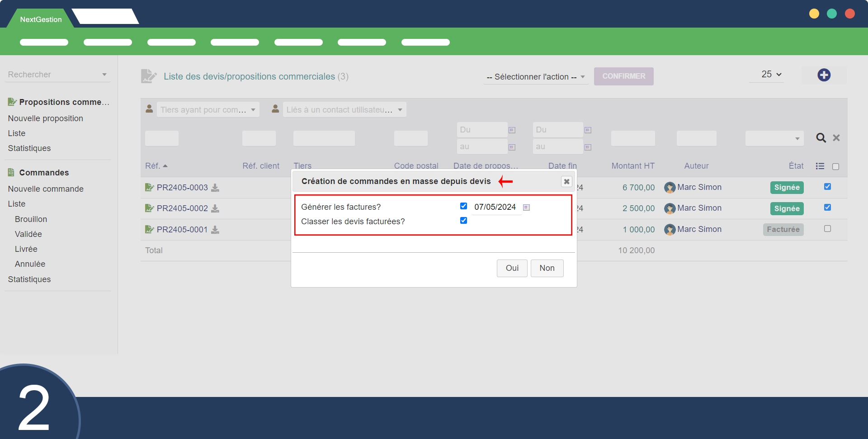Viewport: 868px width, 439px height.
Task: Open the Sélectionner l'action dropdown
Action: tap(535, 77)
